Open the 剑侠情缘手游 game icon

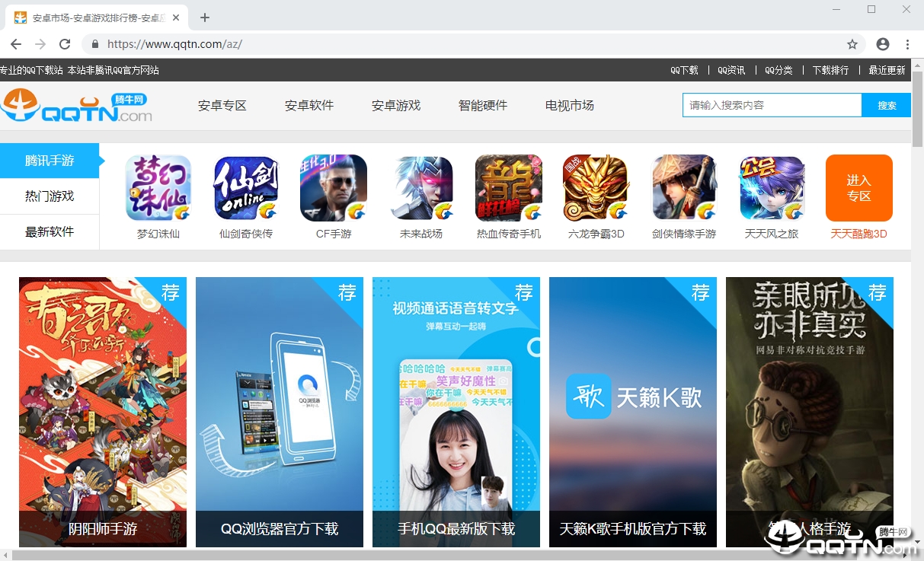[x=684, y=188]
